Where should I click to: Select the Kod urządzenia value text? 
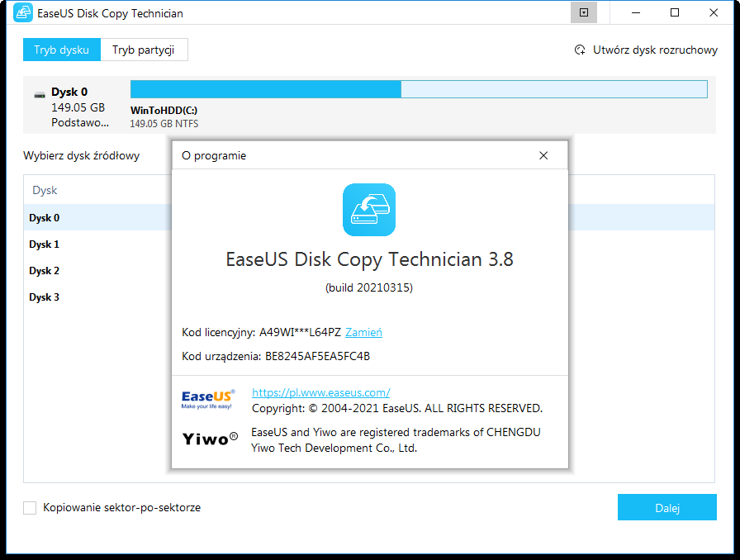[317, 356]
